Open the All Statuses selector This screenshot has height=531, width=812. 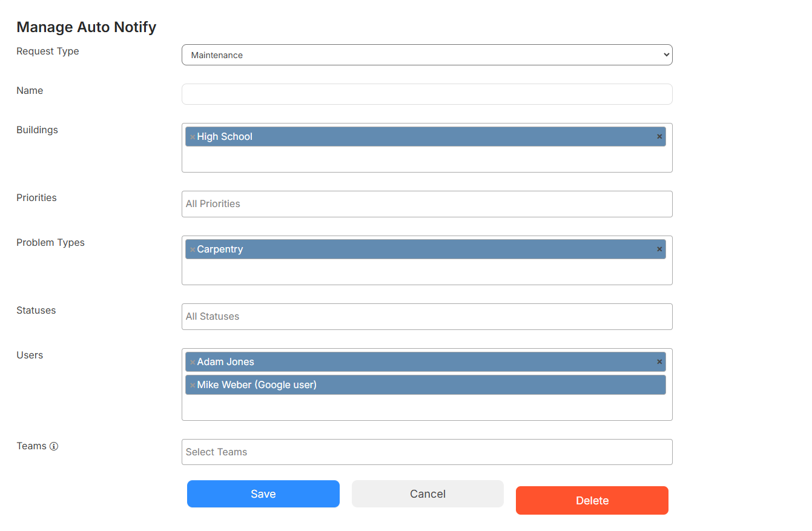tap(427, 317)
